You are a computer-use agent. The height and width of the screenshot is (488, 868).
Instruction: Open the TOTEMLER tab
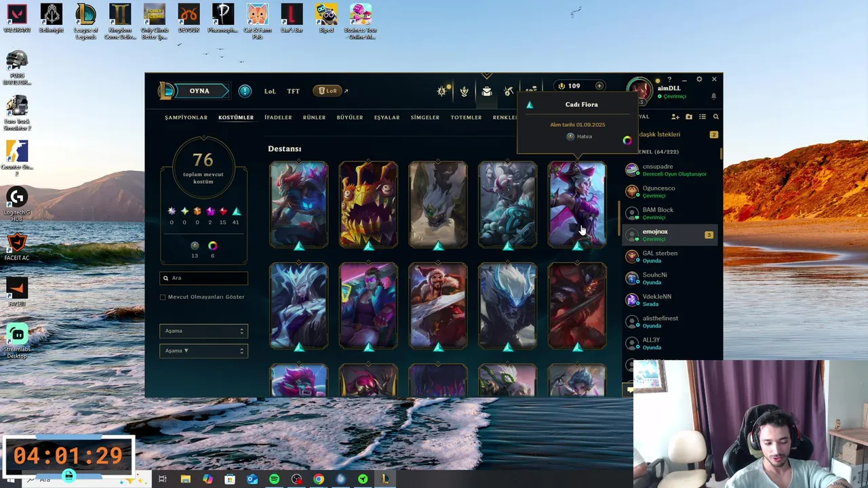[x=466, y=117]
